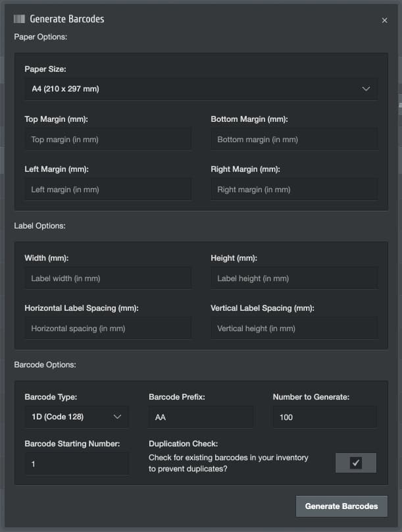Focus the label Width field
The height and width of the screenshot is (532, 402).
point(108,279)
